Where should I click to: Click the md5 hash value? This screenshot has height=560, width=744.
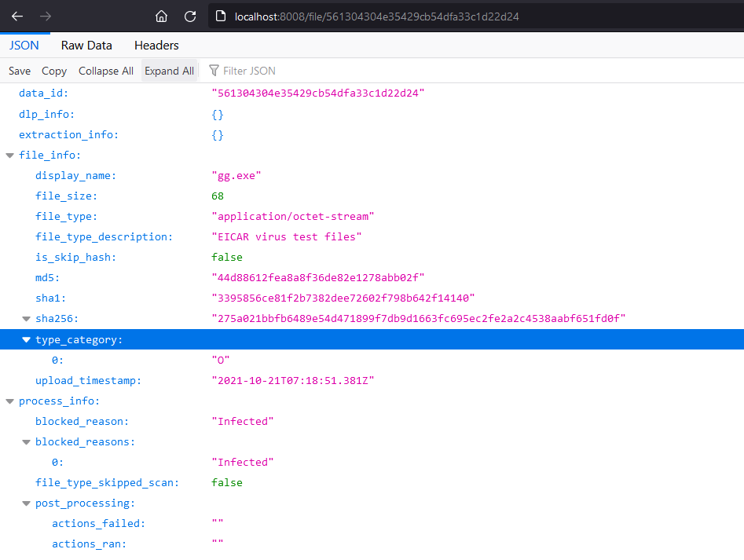point(318,278)
